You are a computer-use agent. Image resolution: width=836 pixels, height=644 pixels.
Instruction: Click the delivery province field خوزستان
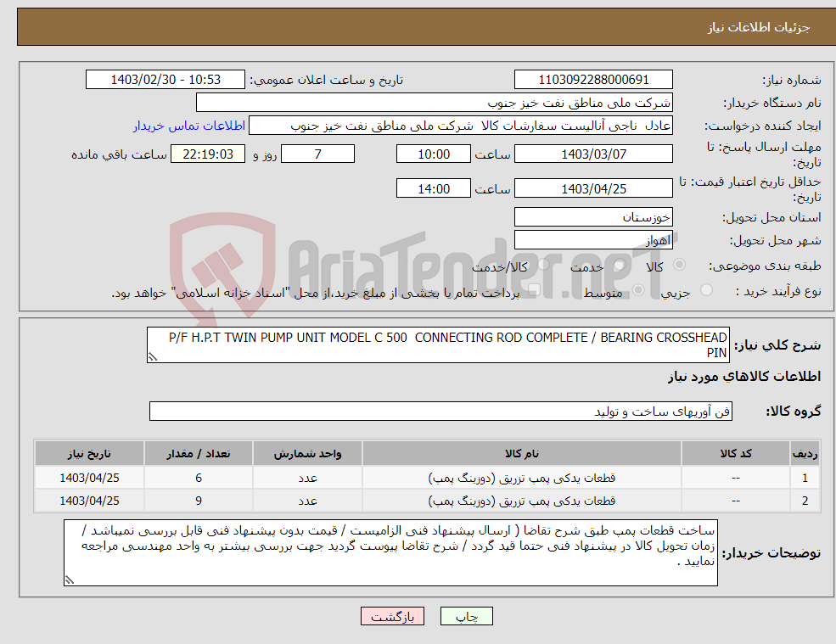[593, 217]
